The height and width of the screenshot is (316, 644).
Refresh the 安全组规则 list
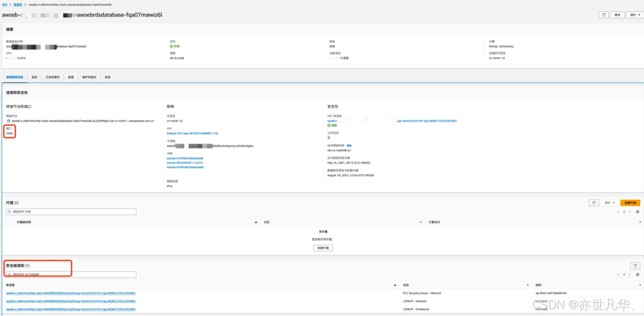pos(635,266)
